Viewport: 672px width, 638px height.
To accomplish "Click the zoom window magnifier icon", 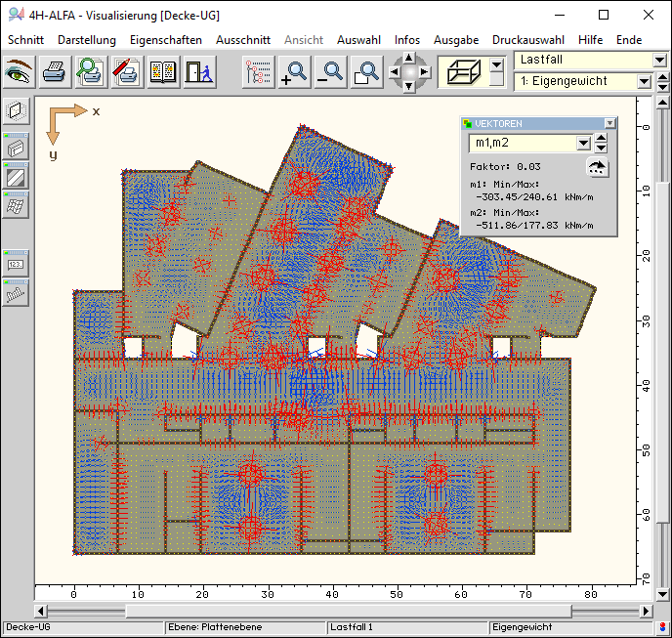I will click(366, 72).
